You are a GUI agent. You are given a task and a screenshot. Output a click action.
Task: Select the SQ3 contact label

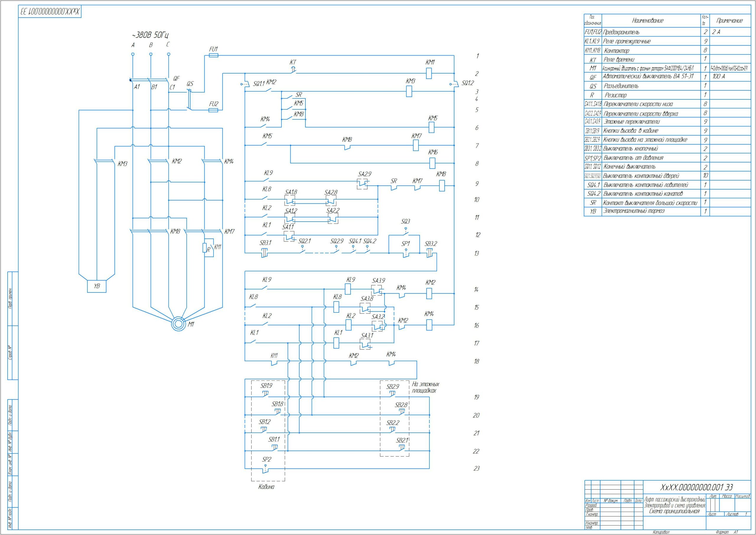click(x=406, y=221)
